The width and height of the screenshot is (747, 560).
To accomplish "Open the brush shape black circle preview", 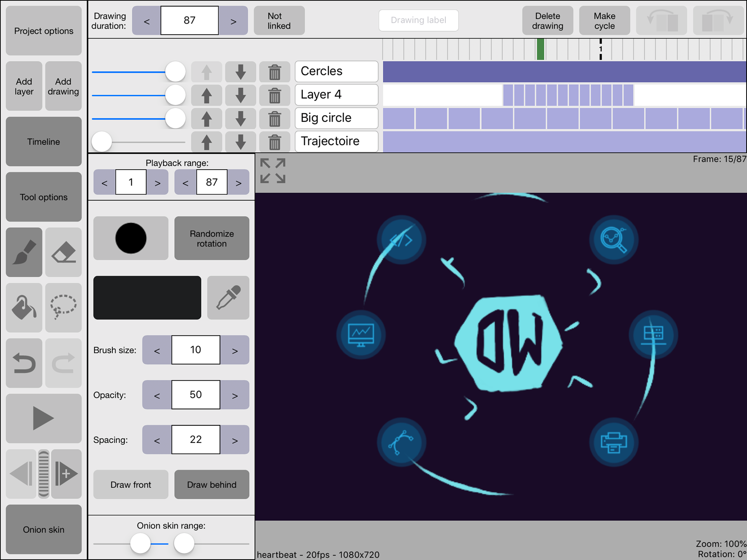I will tap(131, 238).
